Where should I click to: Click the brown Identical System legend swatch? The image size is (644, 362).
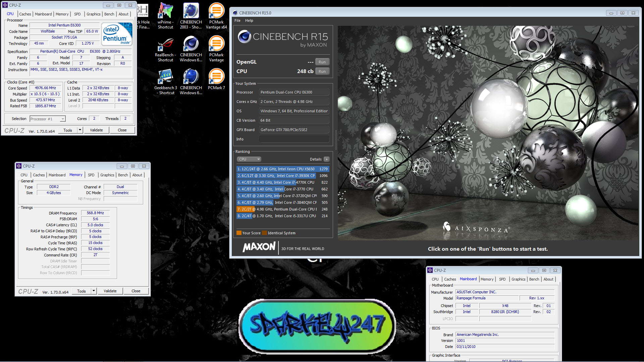click(x=264, y=233)
